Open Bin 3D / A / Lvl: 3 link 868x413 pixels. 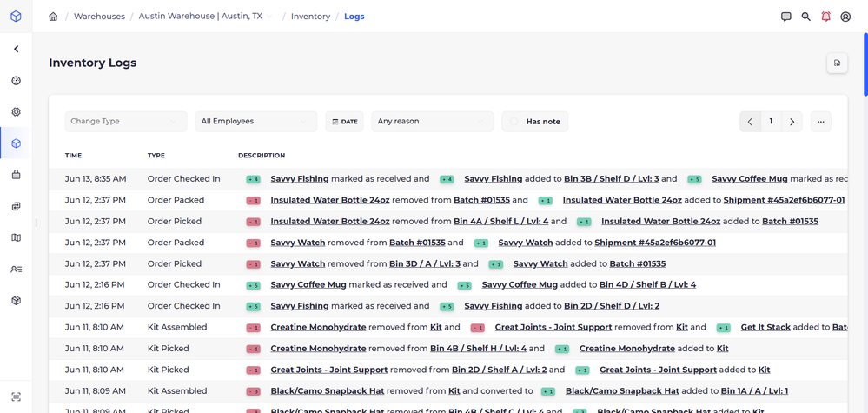click(x=425, y=263)
